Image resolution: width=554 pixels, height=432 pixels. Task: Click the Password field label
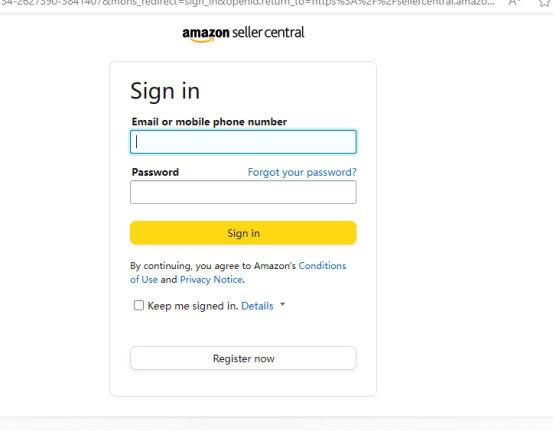click(x=155, y=172)
